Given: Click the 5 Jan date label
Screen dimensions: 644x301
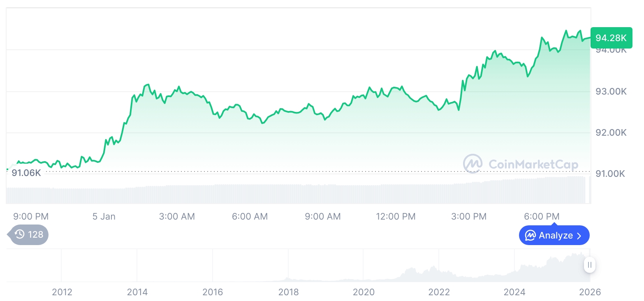Looking at the screenshot, I should (104, 216).
